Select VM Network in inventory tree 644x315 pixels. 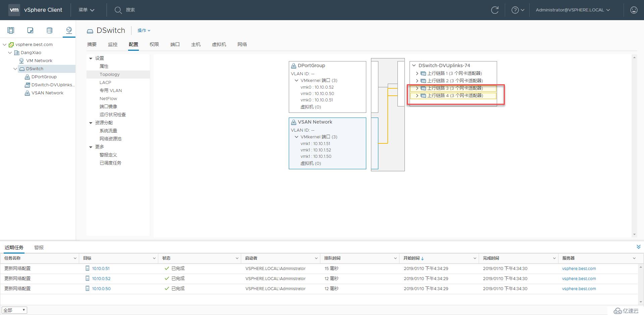click(x=39, y=60)
